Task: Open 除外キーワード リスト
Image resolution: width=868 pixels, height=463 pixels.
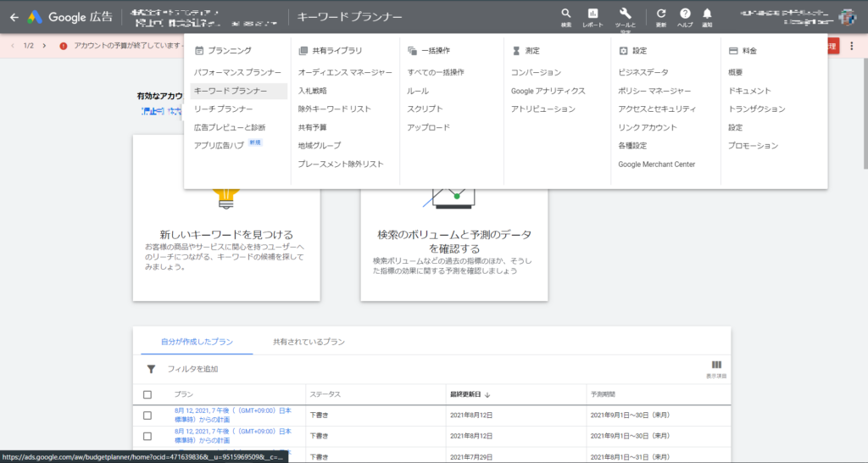Action: (x=334, y=109)
